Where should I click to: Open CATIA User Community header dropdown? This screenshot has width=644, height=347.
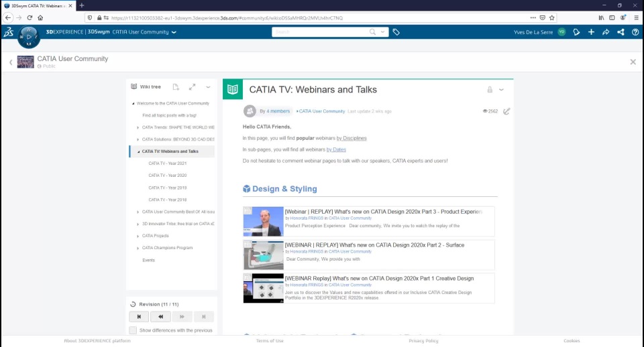(174, 32)
